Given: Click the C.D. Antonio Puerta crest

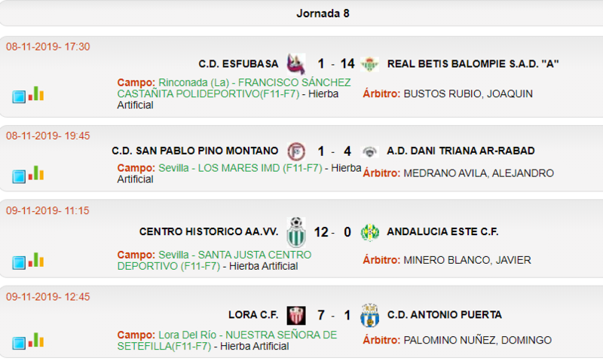Looking at the screenshot, I should [x=369, y=315].
